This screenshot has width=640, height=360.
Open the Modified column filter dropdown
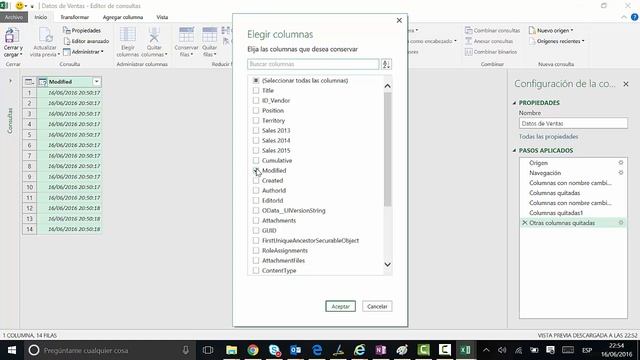pyautogui.click(x=97, y=82)
